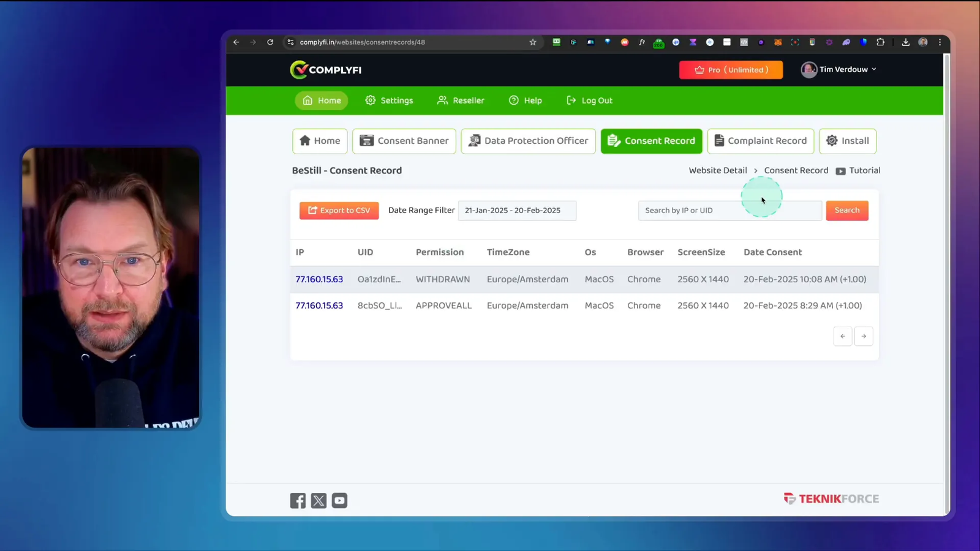Screen dimensions: 980x551
Task: Open browser downloads icon
Action: tap(905, 42)
